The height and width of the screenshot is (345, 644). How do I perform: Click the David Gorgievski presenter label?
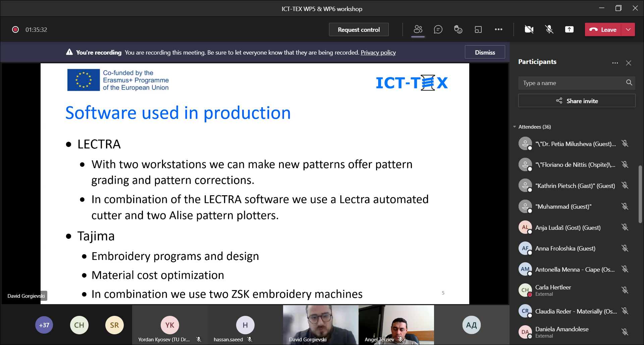(x=26, y=296)
